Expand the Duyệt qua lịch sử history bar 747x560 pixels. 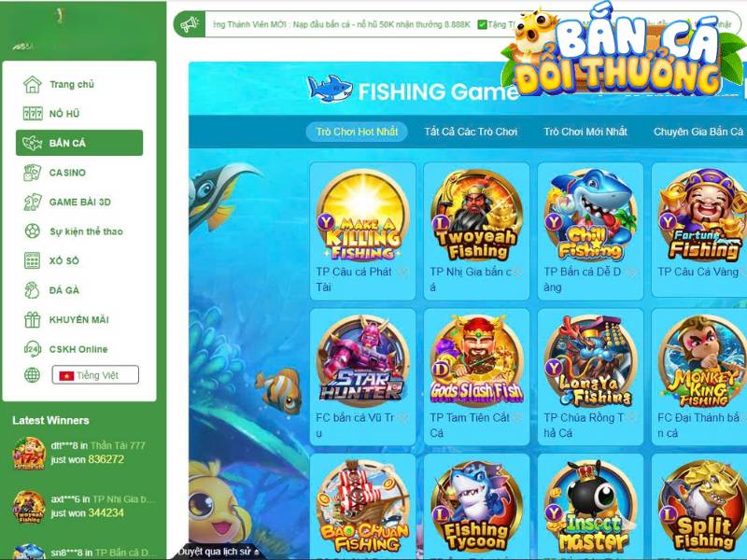click(218, 552)
